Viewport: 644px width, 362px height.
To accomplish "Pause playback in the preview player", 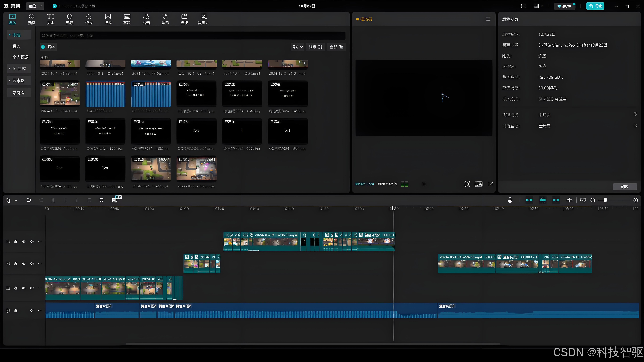I will tap(424, 184).
